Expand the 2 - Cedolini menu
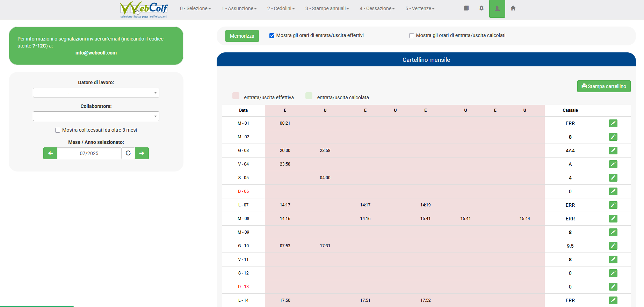 (x=281, y=8)
